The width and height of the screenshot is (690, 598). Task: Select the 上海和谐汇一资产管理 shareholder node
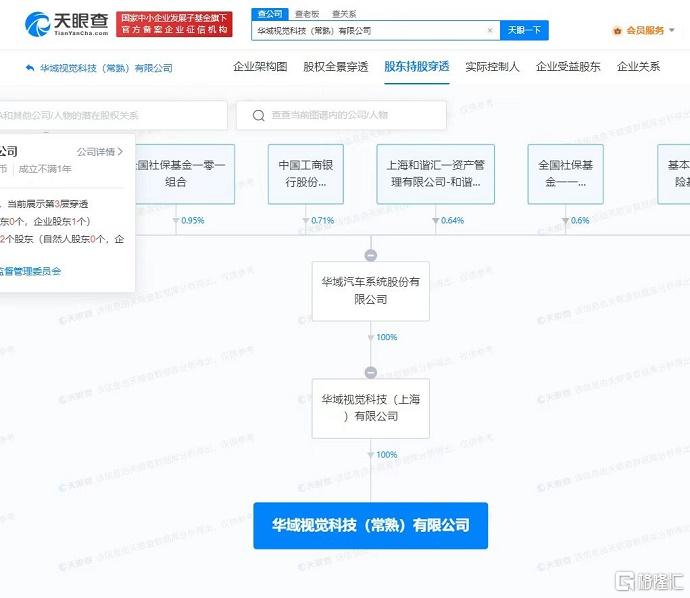[x=436, y=174]
